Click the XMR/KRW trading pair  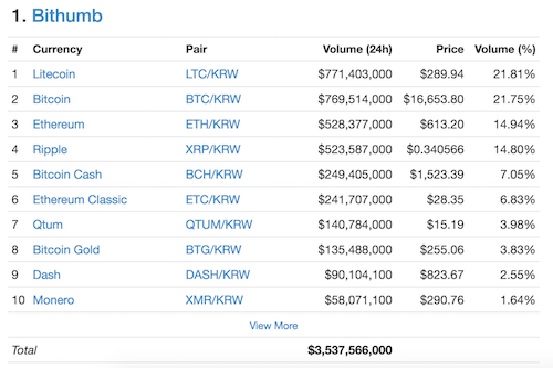[x=214, y=300]
